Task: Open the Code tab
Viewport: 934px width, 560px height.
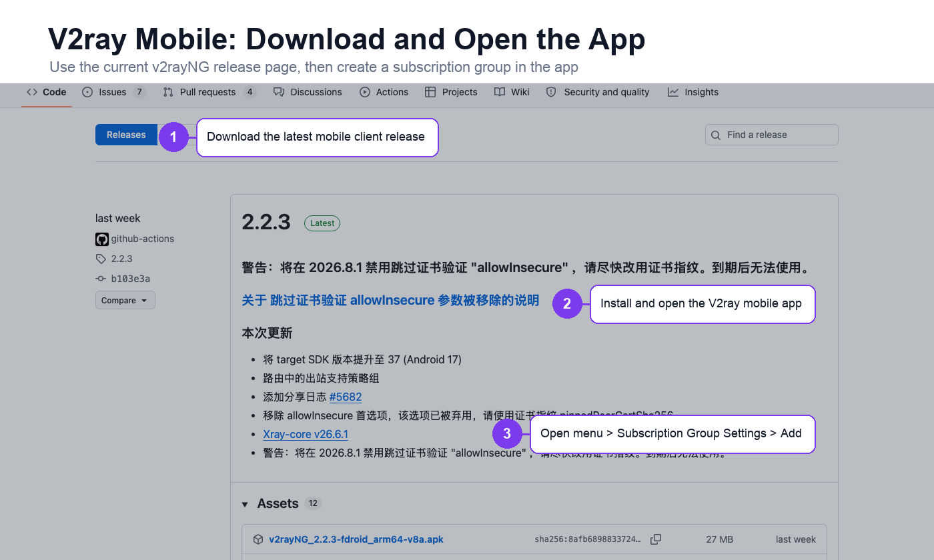Action: click(x=46, y=92)
